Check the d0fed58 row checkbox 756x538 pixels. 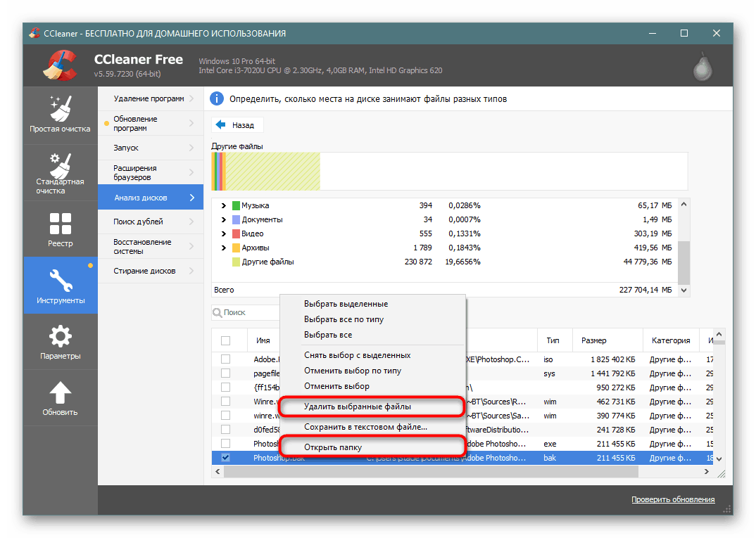(225, 429)
